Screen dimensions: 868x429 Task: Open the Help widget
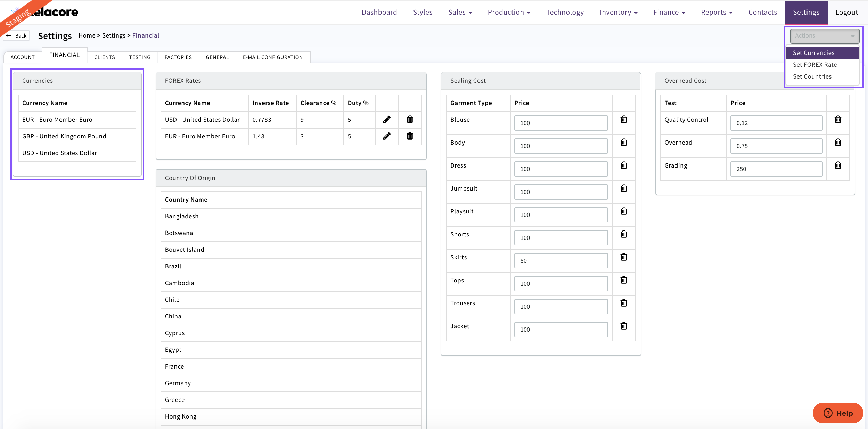(x=838, y=413)
